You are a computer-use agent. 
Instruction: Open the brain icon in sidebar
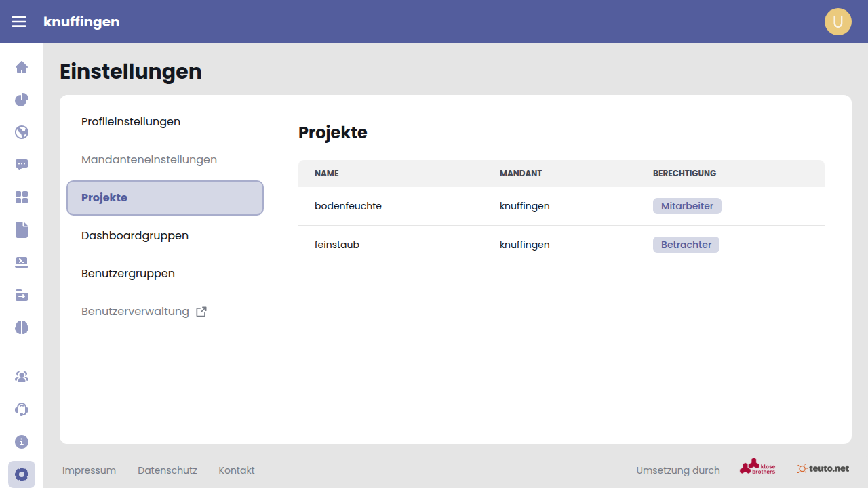click(22, 327)
